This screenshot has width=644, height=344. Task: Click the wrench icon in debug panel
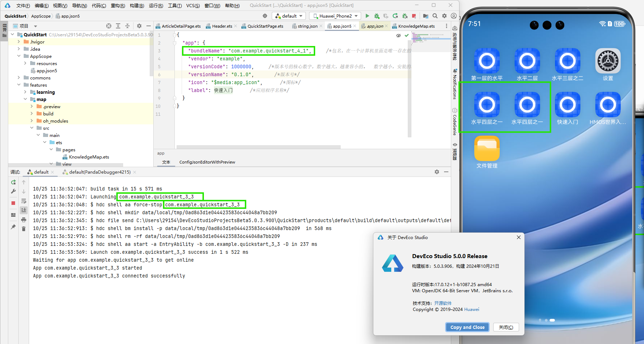pos(13,191)
